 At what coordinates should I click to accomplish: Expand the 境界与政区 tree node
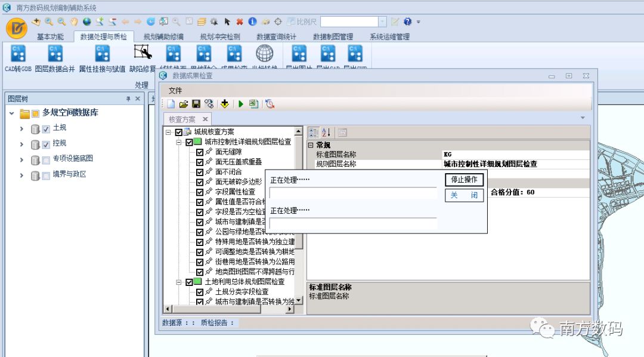coord(22,175)
